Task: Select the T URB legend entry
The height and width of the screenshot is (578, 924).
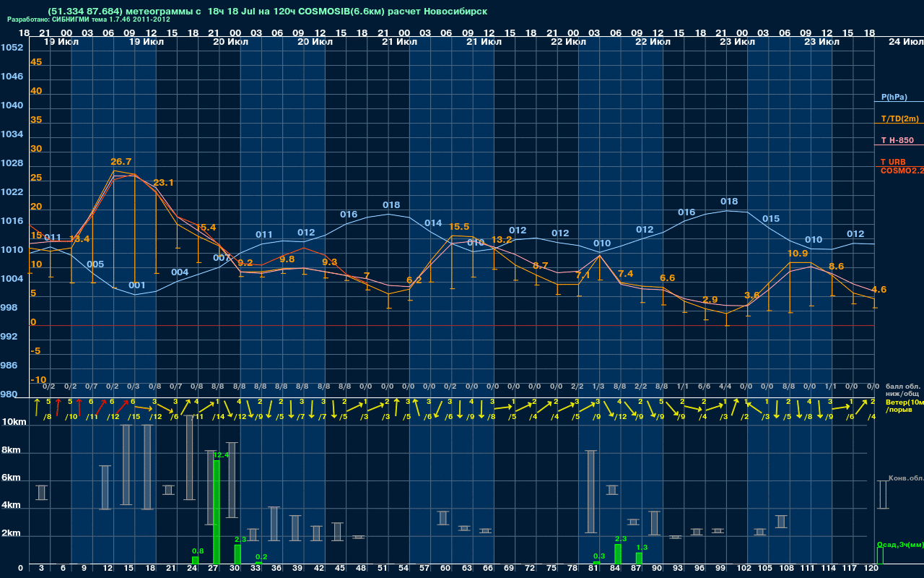Action: tap(893, 162)
